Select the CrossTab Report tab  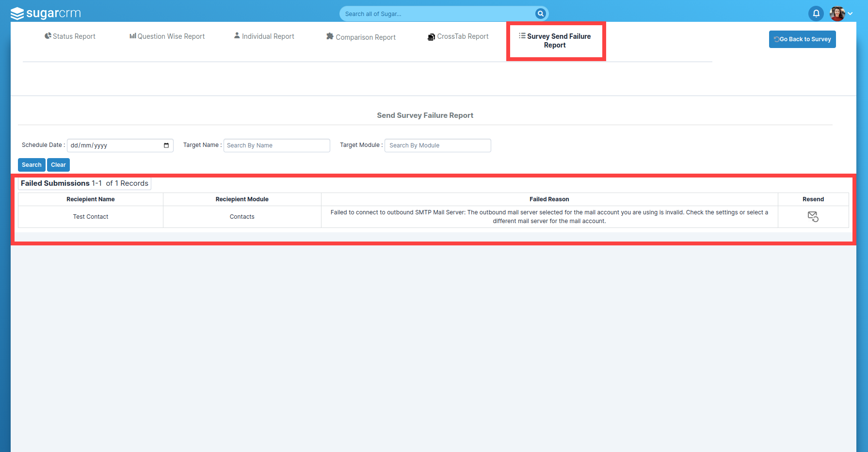point(458,36)
